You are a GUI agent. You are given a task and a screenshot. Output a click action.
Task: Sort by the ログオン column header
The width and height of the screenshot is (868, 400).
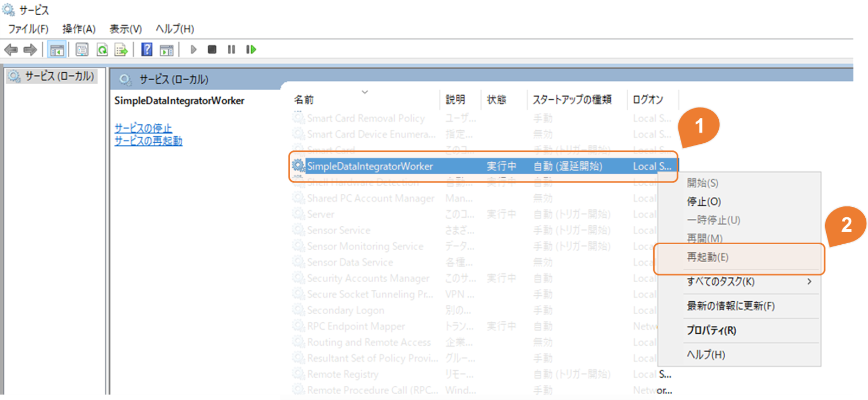point(648,99)
